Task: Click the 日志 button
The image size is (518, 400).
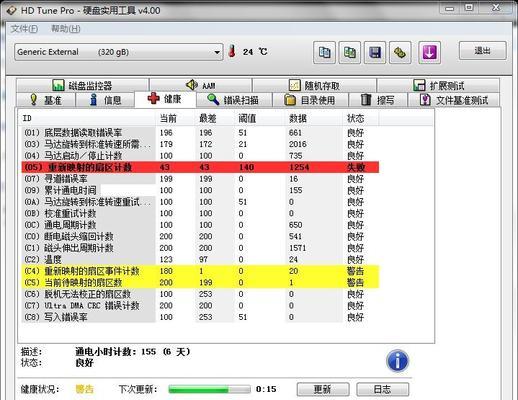Action: [383, 389]
